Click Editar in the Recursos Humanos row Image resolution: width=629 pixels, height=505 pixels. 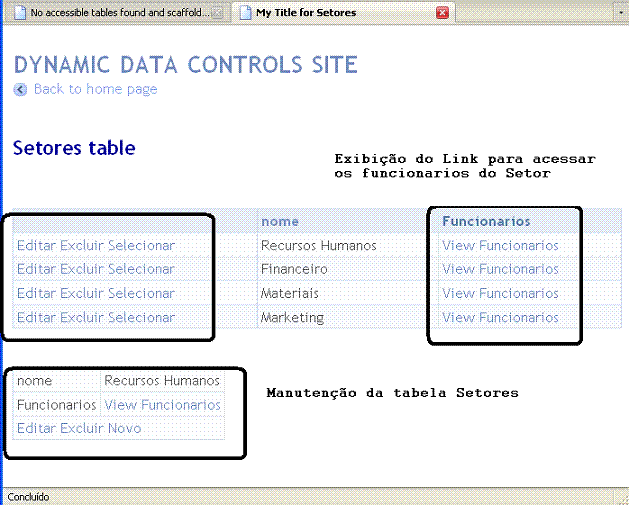pyautogui.click(x=37, y=245)
